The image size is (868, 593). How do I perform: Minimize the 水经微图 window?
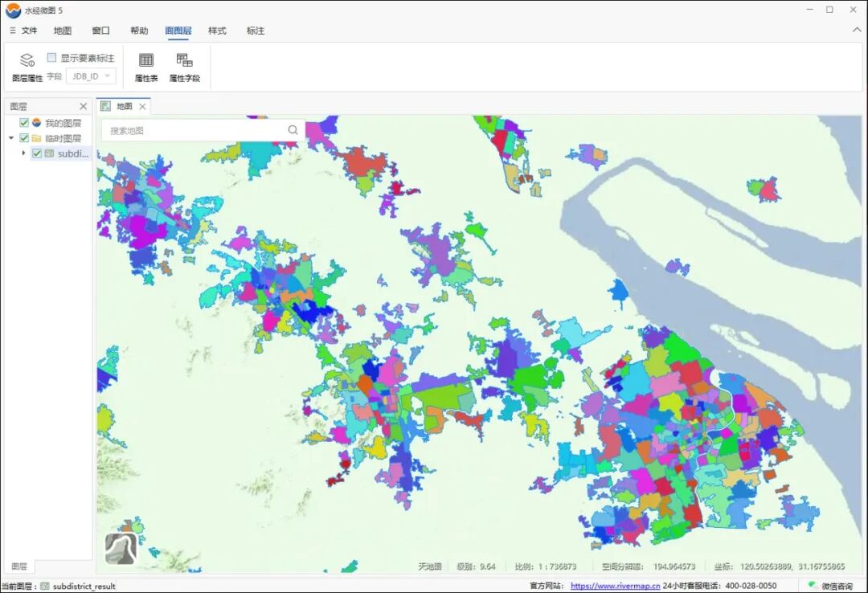[810, 10]
